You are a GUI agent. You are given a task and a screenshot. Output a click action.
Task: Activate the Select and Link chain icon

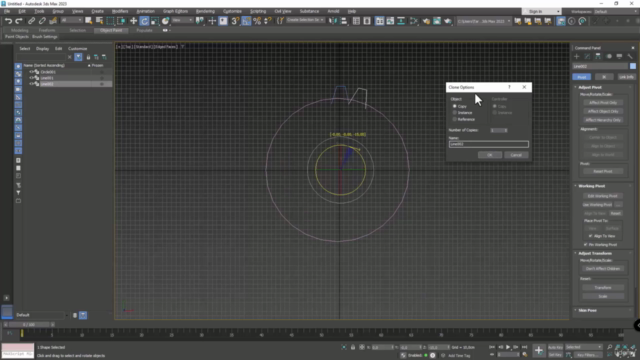point(31,21)
